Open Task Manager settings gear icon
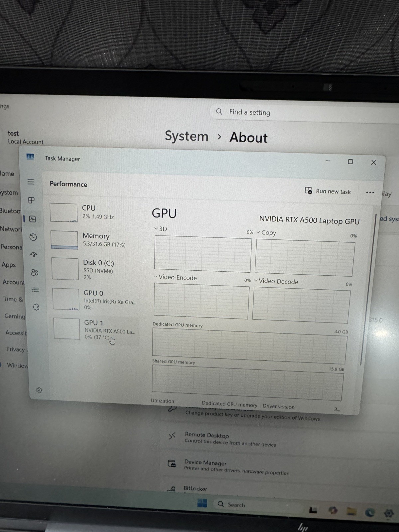The image size is (399, 532). pos(39,390)
